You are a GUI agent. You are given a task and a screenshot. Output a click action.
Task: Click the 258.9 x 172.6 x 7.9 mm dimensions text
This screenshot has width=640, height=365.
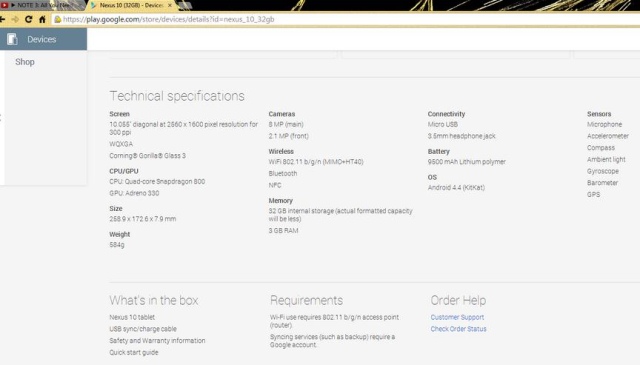[x=143, y=219]
